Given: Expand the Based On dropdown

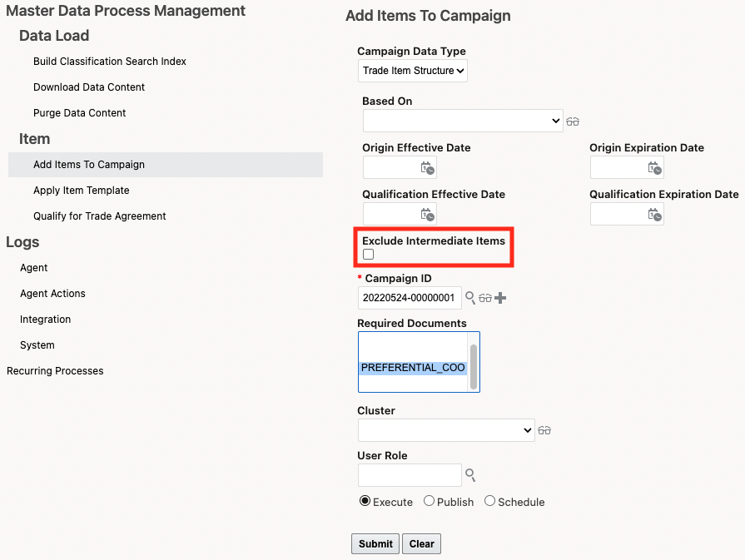Looking at the screenshot, I should coord(463,121).
